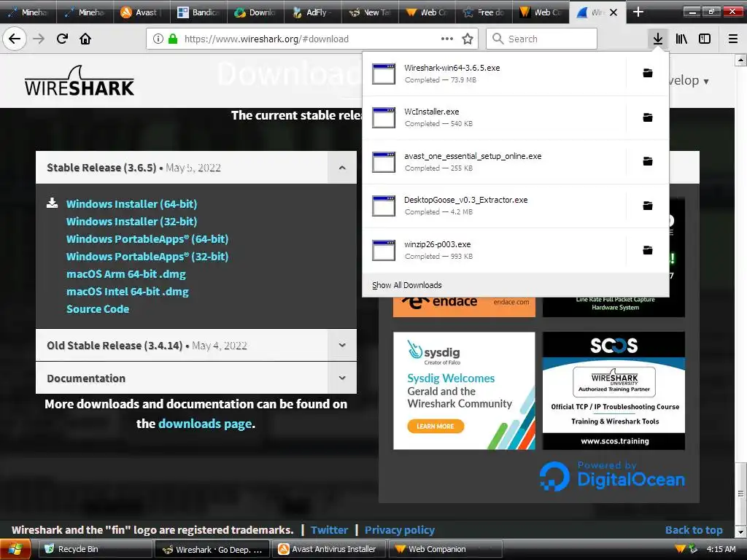Click Show All Downloads
Image resolution: width=747 pixels, height=560 pixels.
coord(516,285)
